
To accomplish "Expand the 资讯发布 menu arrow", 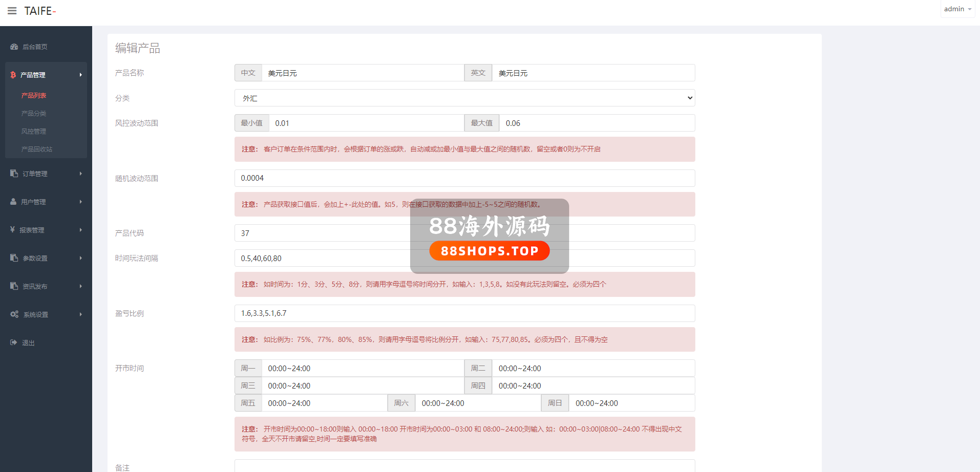I will tap(81, 286).
